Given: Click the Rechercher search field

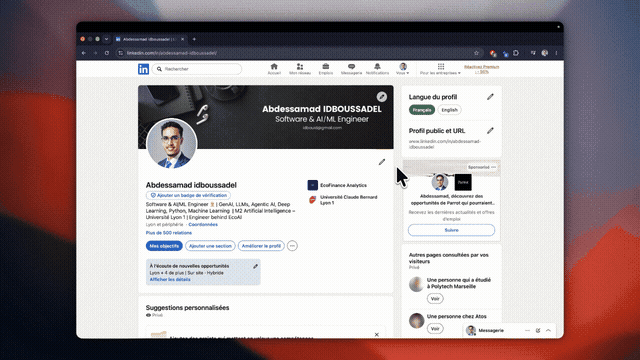Looking at the screenshot, I should [197, 69].
